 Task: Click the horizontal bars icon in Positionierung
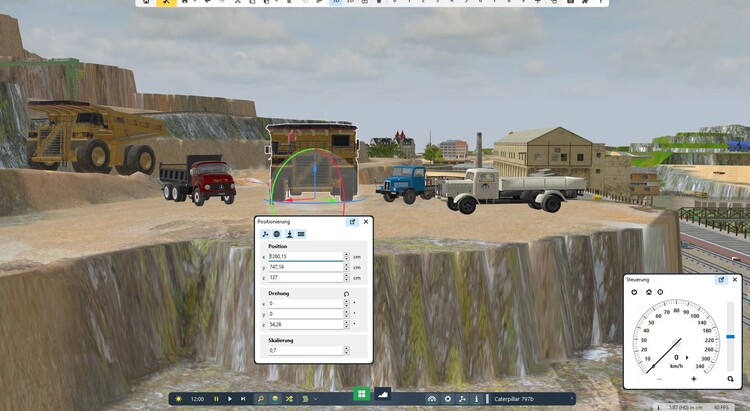click(301, 234)
